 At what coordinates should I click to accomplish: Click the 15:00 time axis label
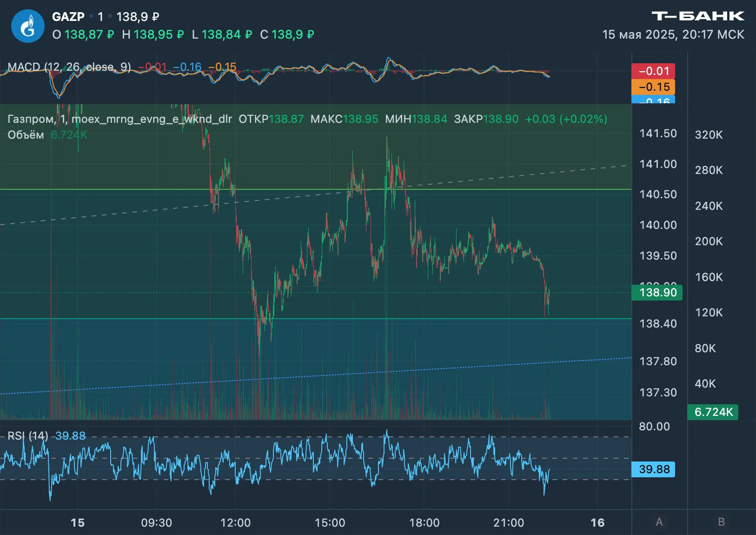(330, 523)
